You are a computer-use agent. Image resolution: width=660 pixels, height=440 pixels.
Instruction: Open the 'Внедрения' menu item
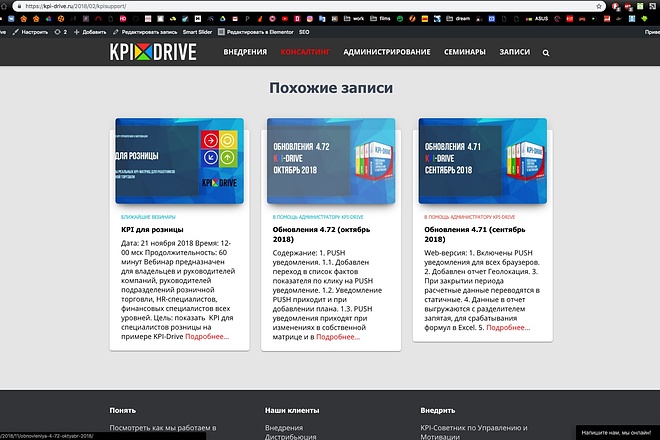[x=245, y=52]
